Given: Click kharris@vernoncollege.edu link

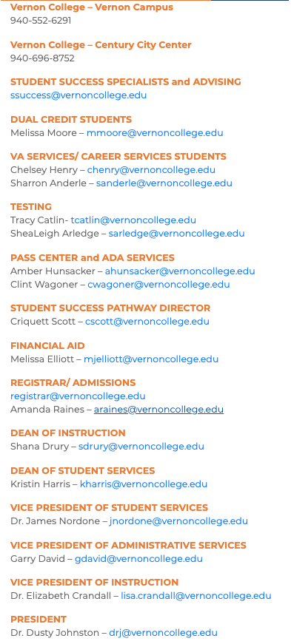Looking at the screenshot, I should click(x=144, y=484).
